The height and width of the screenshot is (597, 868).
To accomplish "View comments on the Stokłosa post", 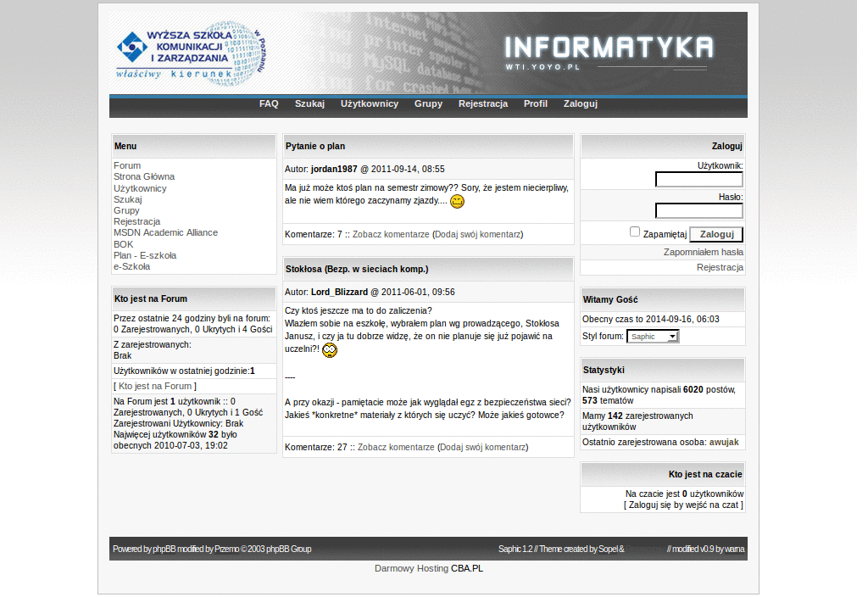I will [x=396, y=447].
